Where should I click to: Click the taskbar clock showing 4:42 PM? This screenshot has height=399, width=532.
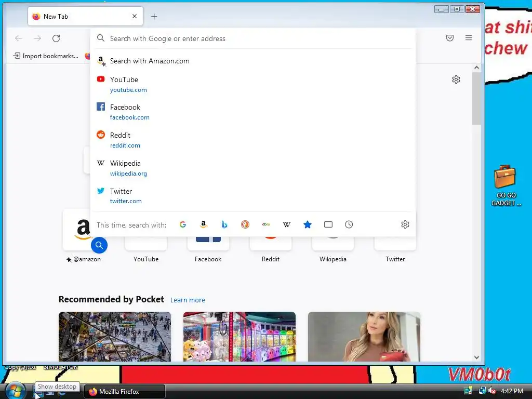512,391
